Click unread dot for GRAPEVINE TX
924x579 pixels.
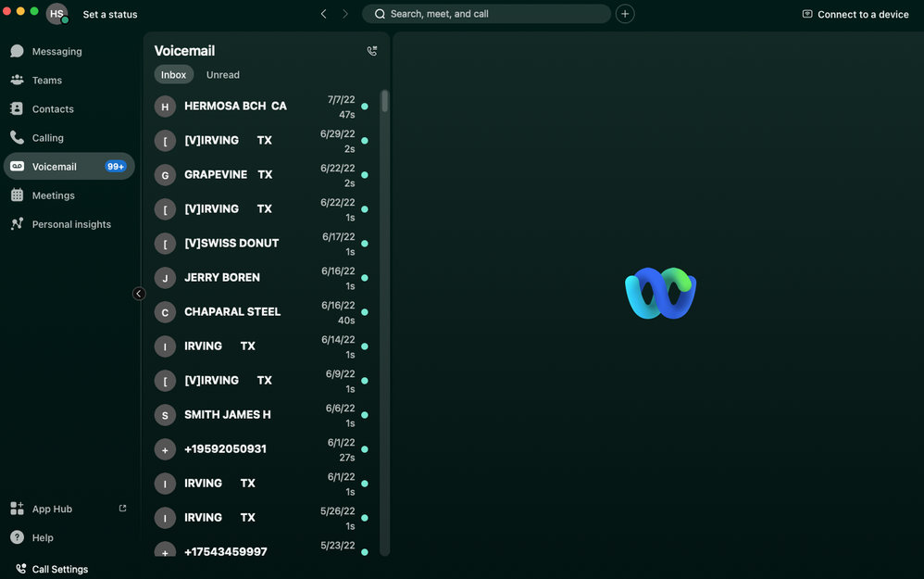pyautogui.click(x=365, y=175)
